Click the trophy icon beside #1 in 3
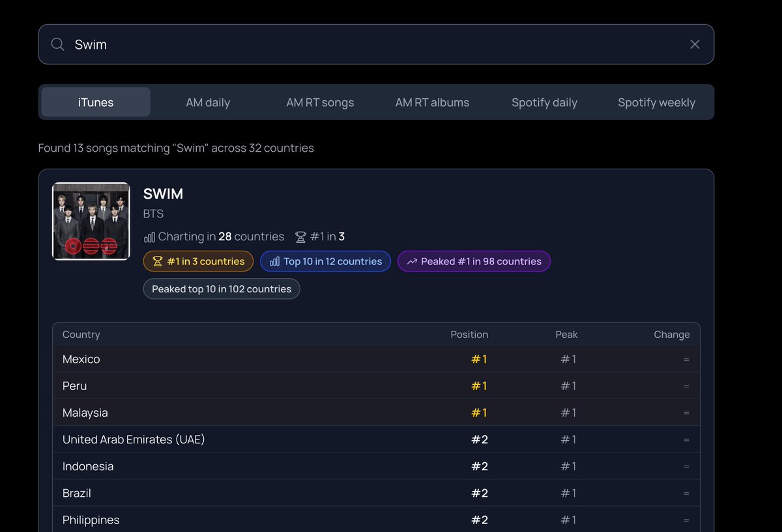 pyautogui.click(x=300, y=237)
